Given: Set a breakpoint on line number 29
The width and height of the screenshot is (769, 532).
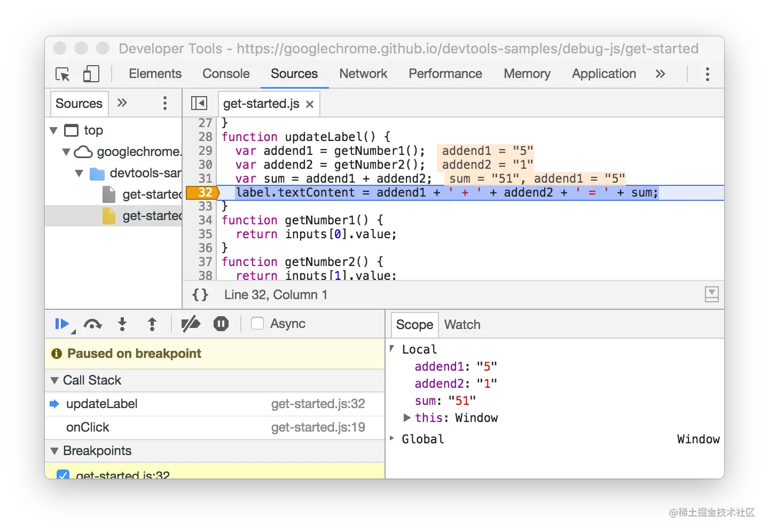Looking at the screenshot, I should coord(205,151).
